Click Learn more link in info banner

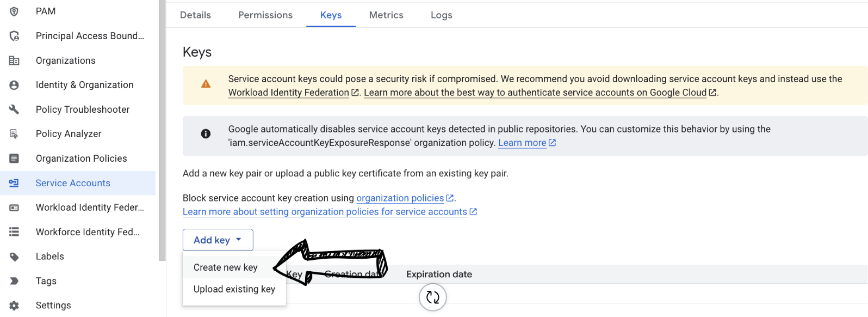pyautogui.click(x=522, y=143)
